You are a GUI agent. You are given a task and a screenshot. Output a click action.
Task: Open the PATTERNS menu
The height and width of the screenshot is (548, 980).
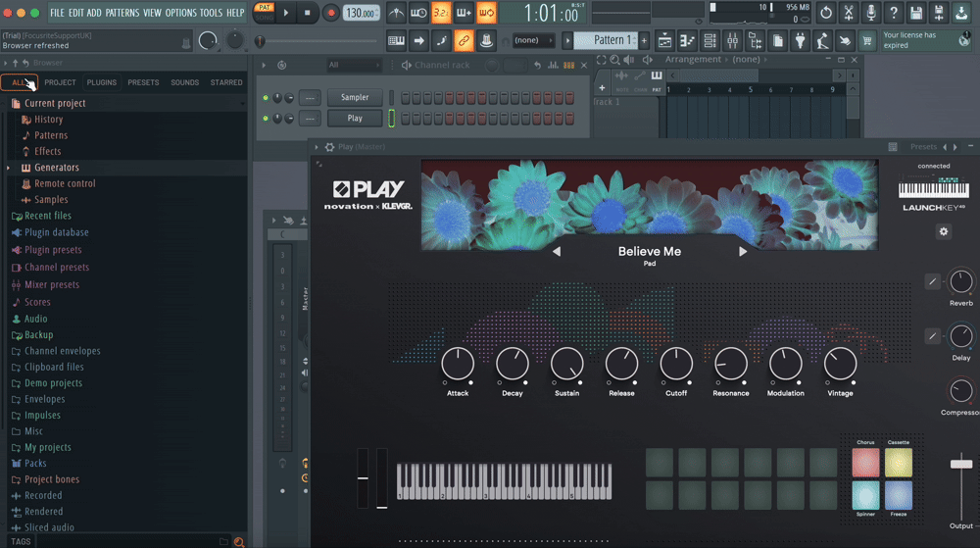coord(122,13)
